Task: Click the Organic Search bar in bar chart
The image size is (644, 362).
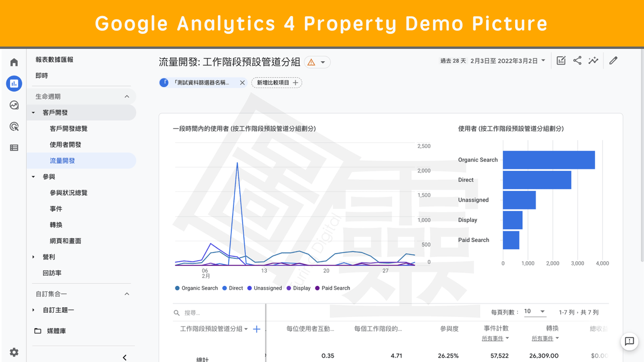Action: coord(549,160)
